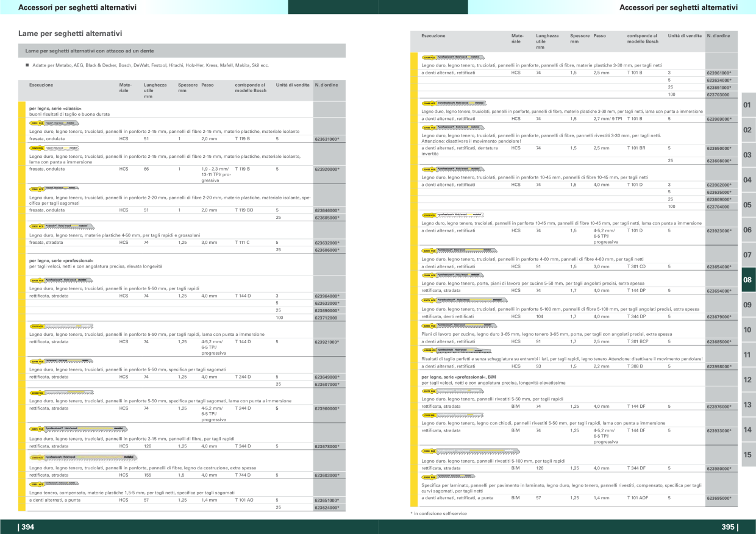This screenshot has width=756, height=534.
Task: Select order number 623704000
Action: (x=718, y=207)
